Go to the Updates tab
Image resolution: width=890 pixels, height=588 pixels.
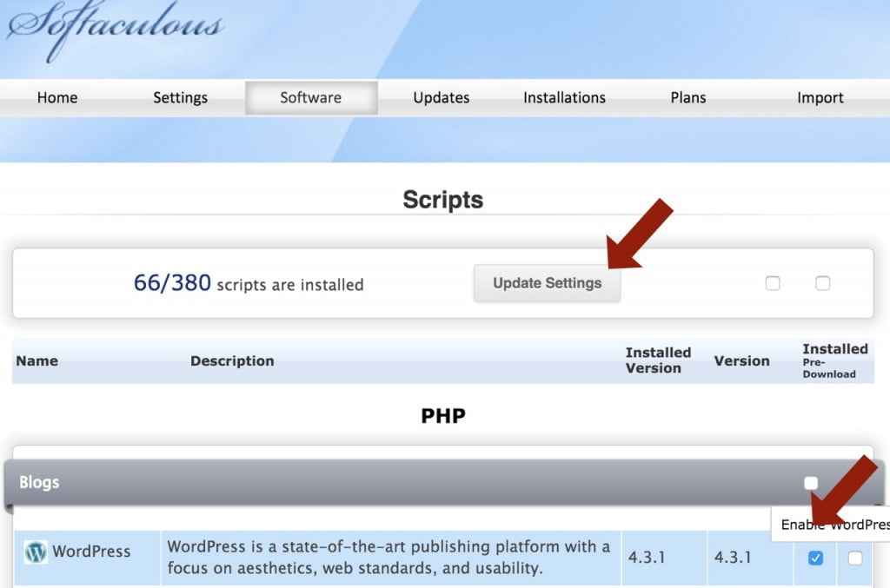[441, 97]
